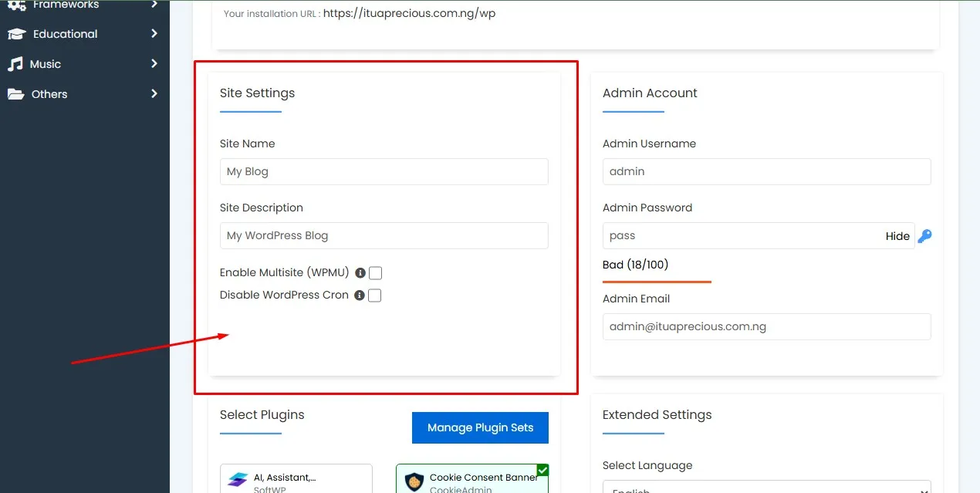980x493 pixels.
Task: Enable the Multisite (WPMU) checkbox
Action: click(x=375, y=272)
